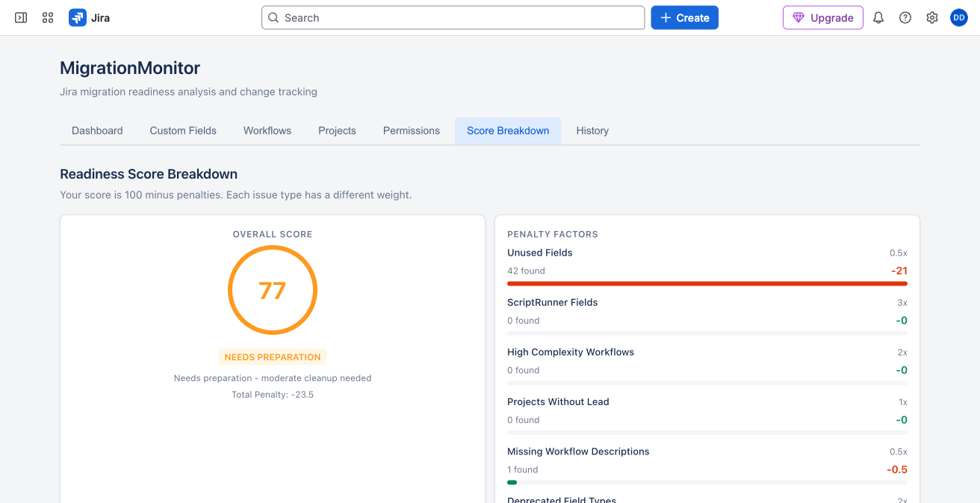Click the Deprecated Field Types label
Screen dimensions: 980x503
[x=562, y=499]
